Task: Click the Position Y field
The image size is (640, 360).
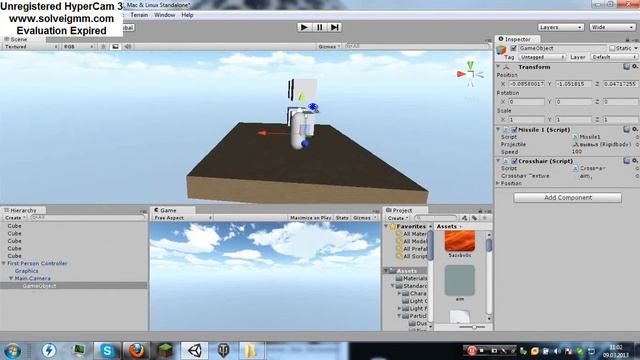Action: tap(573, 84)
